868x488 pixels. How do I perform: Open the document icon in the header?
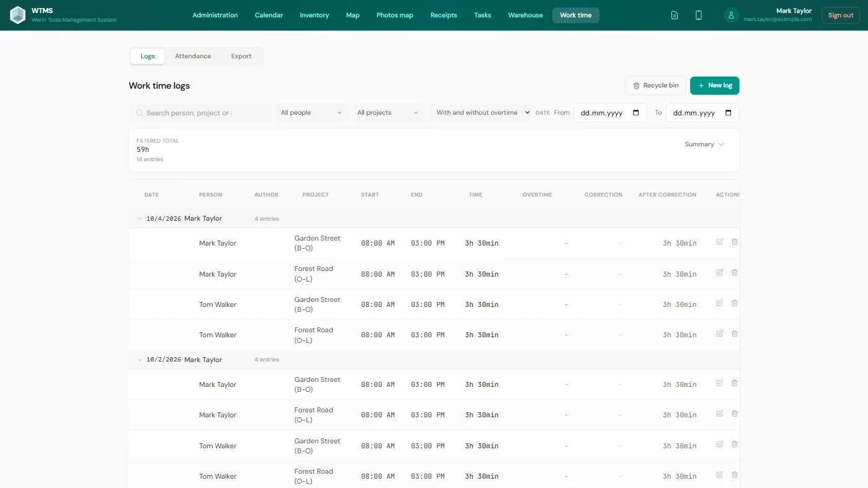coord(675,16)
